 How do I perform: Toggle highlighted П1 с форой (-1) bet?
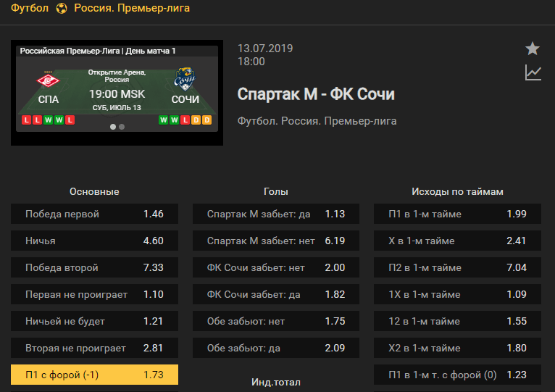pyautogui.click(x=94, y=375)
